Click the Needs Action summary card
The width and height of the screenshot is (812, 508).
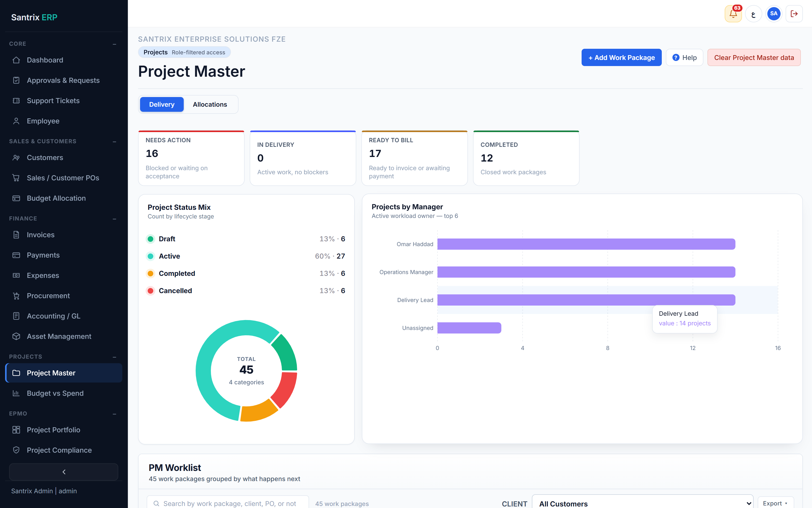pyautogui.click(x=191, y=158)
